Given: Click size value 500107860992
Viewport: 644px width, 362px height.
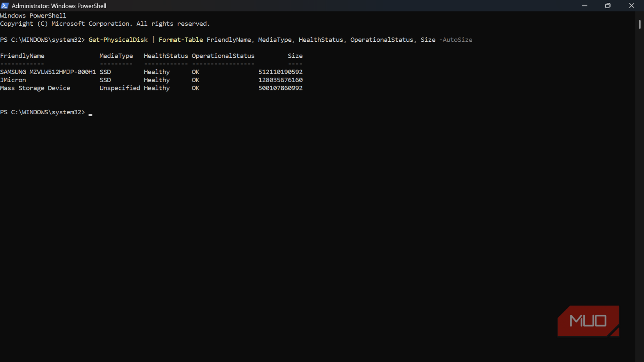Looking at the screenshot, I should (280, 88).
